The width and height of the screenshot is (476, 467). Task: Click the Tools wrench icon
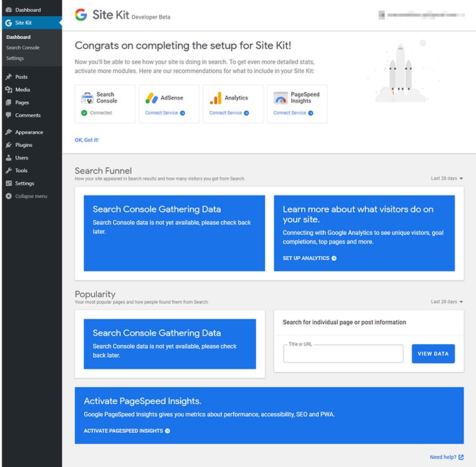click(8, 170)
